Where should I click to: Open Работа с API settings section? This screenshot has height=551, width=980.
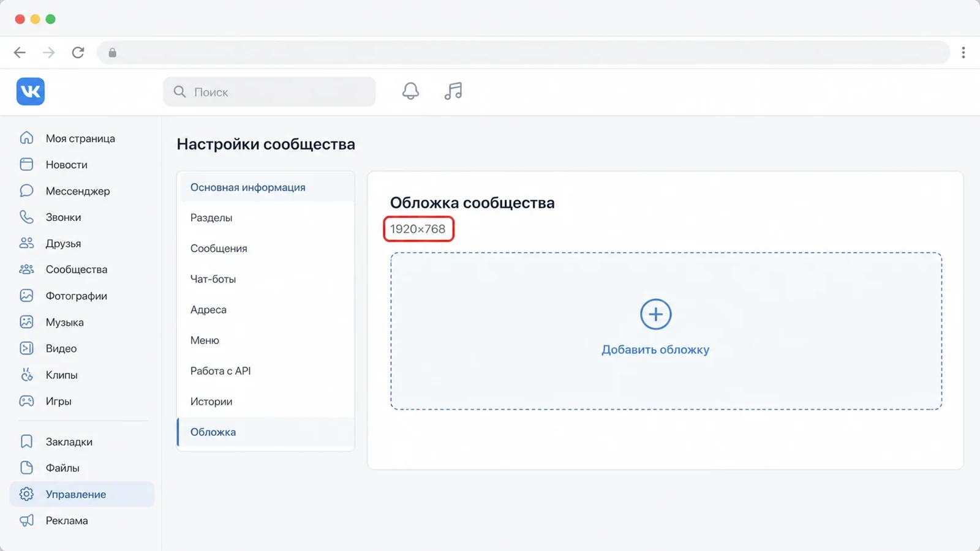[x=266, y=371]
